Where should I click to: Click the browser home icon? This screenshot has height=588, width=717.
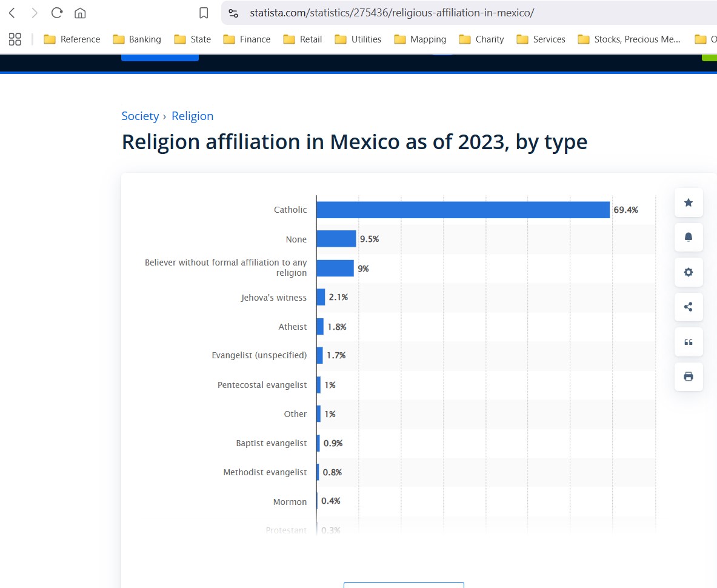point(80,13)
